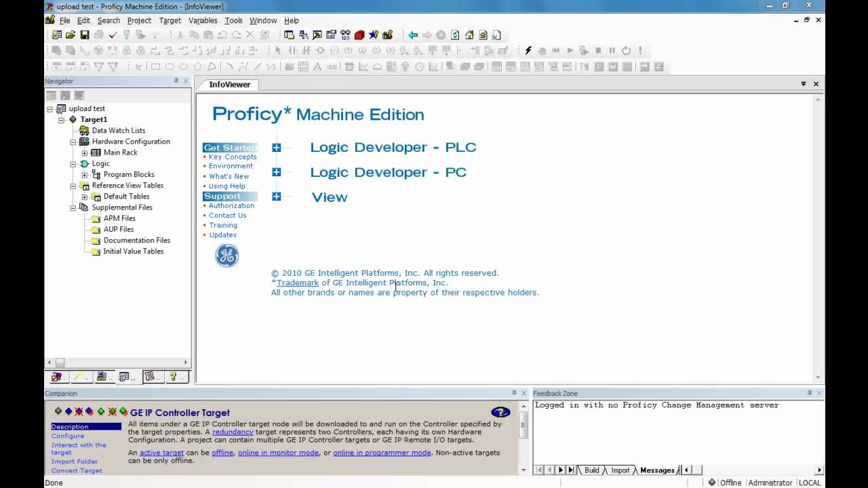Open the Project menu
The image size is (868, 488).
click(139, 20)
